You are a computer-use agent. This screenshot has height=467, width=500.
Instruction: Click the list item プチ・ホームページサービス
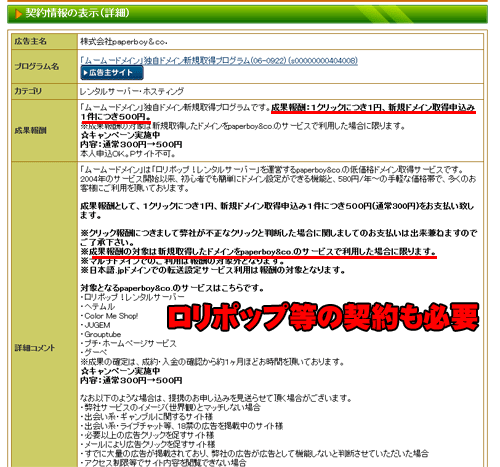128,344
